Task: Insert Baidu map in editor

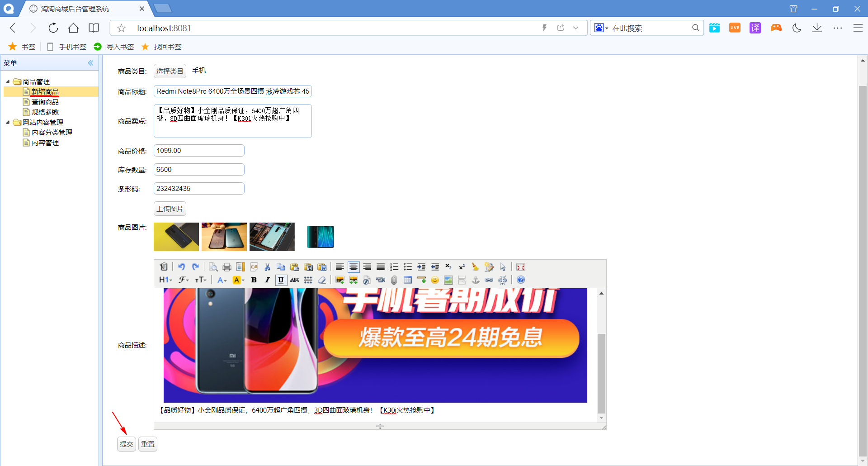Action: tap(448, 280)
